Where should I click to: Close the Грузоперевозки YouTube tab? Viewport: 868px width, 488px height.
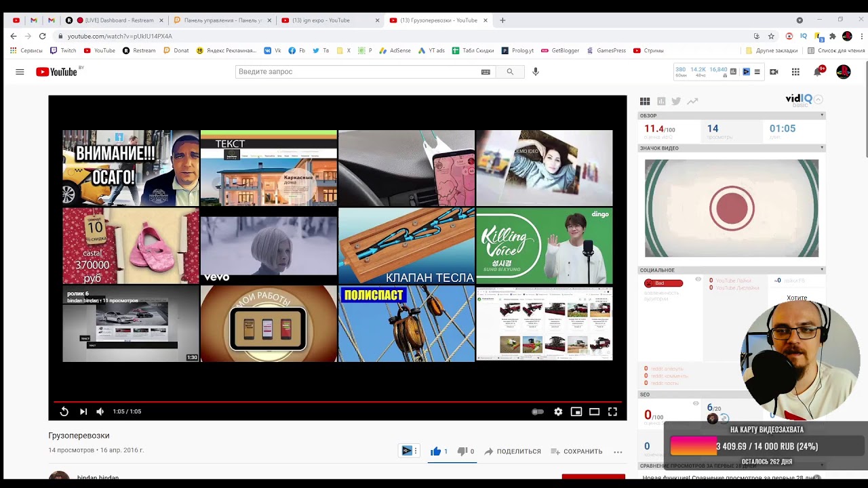486,20
